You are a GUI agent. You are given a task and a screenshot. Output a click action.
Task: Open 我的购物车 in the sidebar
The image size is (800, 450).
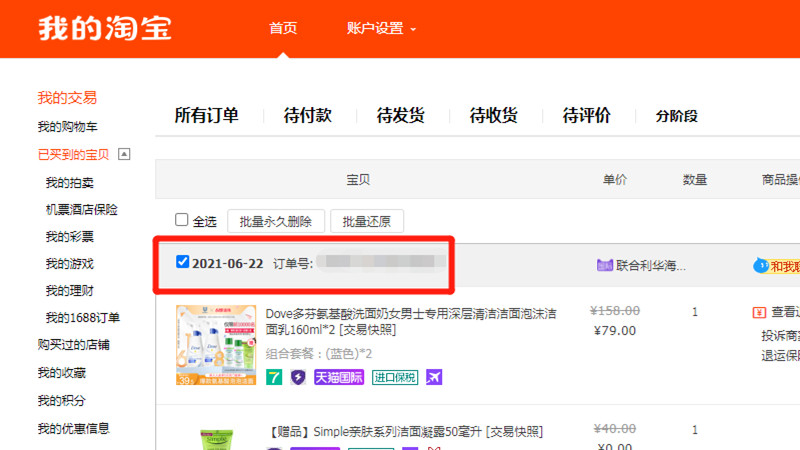pyautogui.click(x=67, y=127)
